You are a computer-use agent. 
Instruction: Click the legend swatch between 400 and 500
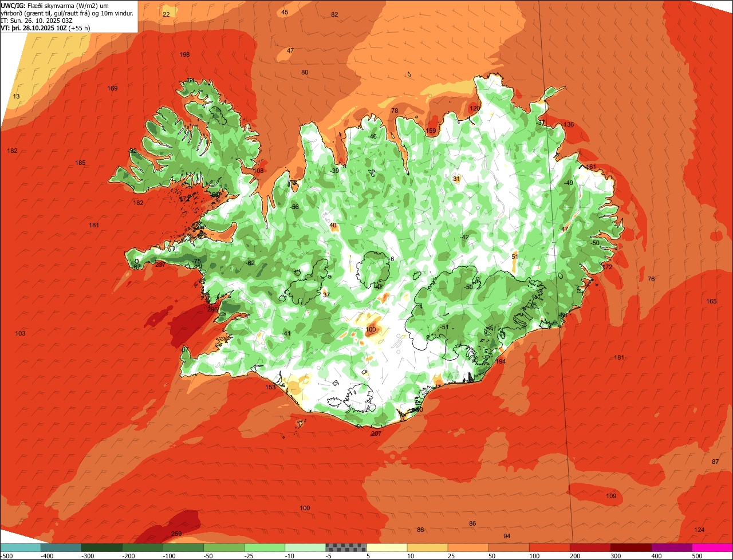[671, 547]
